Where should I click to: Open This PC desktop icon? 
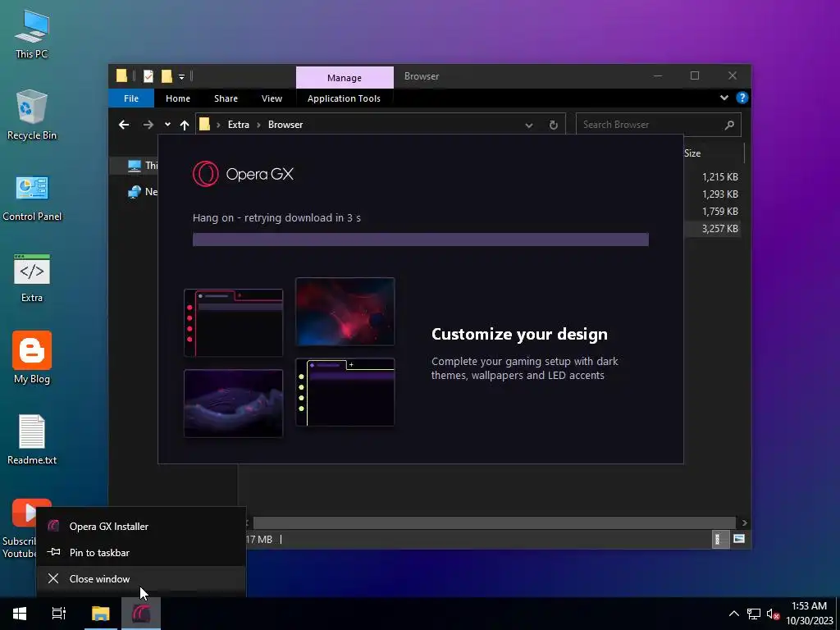[x=32, y=34]
